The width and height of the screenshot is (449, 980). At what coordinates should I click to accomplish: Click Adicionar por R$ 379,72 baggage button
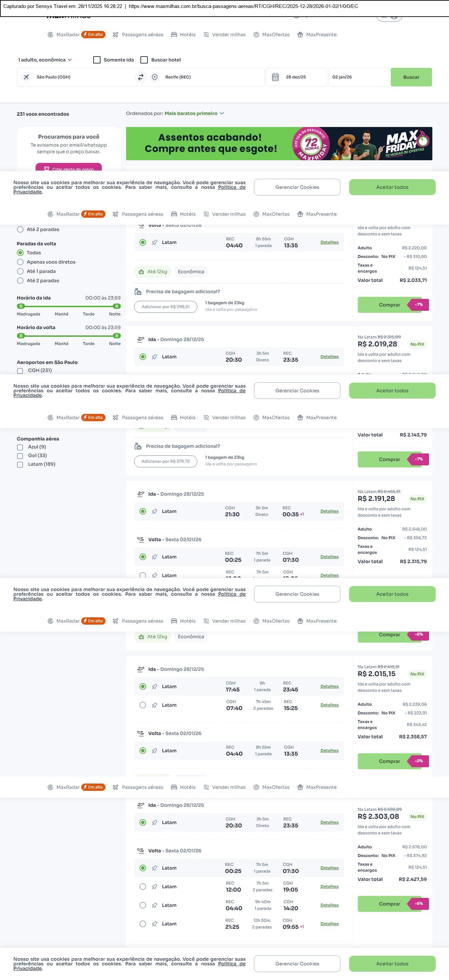coord(165,461)
